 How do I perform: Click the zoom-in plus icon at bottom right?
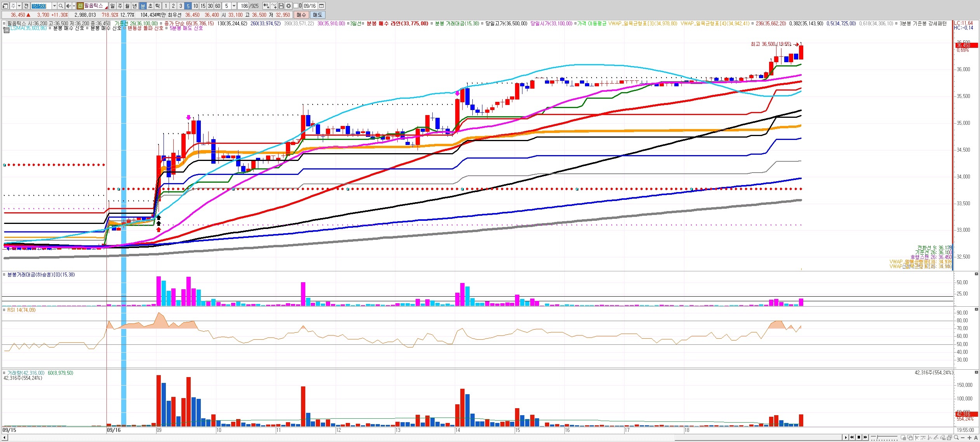970,438
